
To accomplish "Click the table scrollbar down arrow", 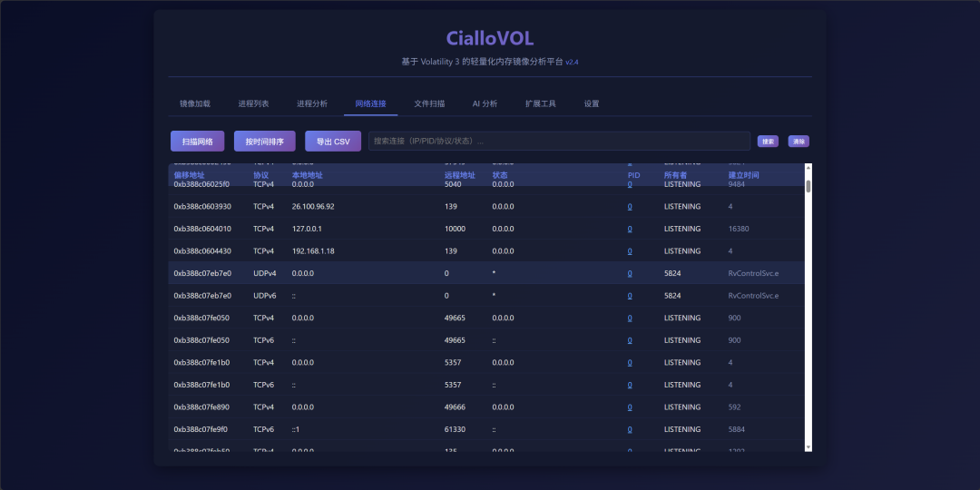I will click(808, 447).
